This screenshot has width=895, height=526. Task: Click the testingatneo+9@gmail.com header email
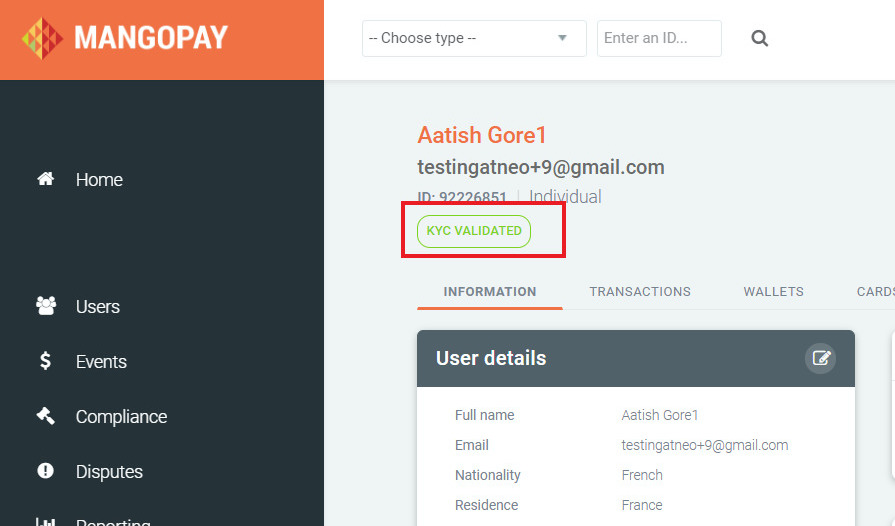(x=541, y=167)
